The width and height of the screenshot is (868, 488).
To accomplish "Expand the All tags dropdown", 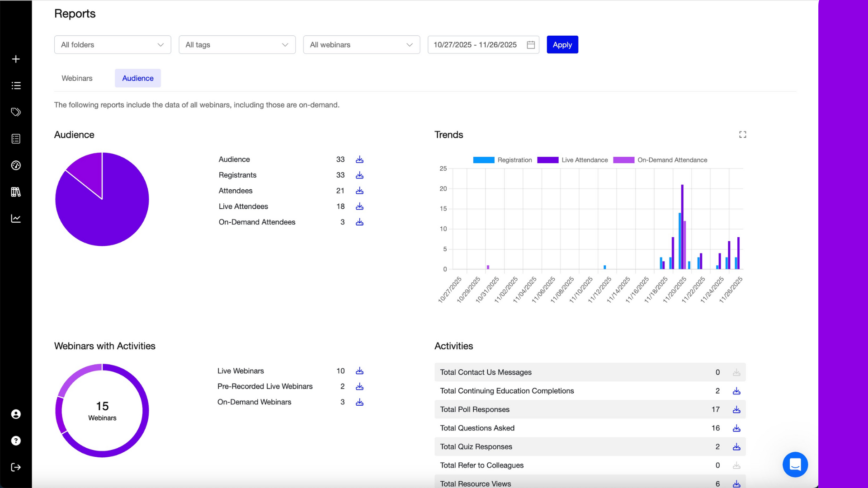I will (x=237, y=44).
